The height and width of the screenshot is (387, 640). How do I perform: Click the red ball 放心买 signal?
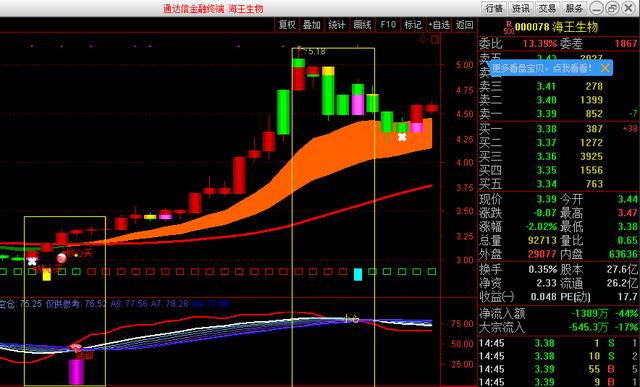(x=61, y=258)
